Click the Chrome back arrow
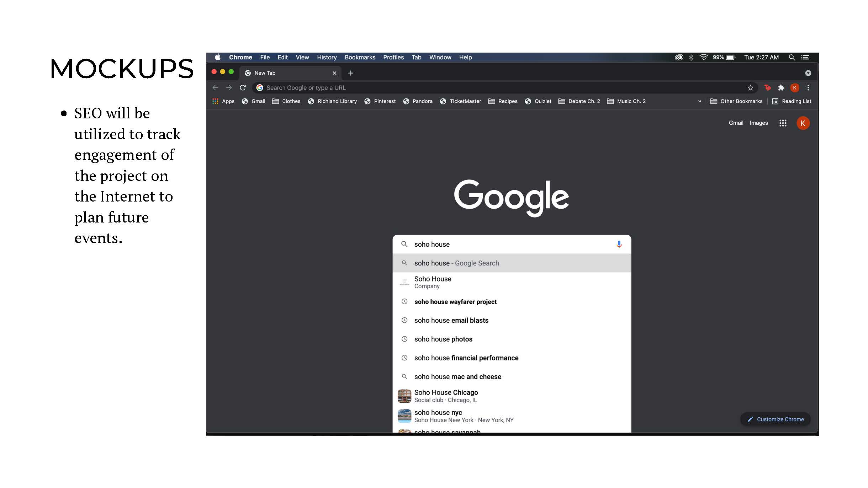 pos(215,87)
